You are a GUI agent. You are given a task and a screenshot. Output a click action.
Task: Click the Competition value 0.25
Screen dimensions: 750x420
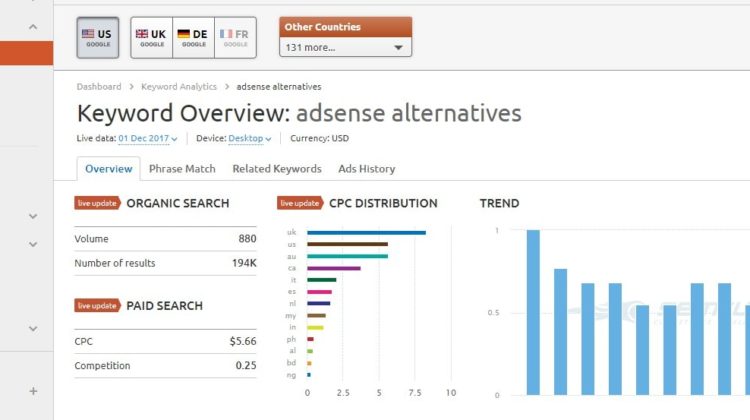pos(246,366)
